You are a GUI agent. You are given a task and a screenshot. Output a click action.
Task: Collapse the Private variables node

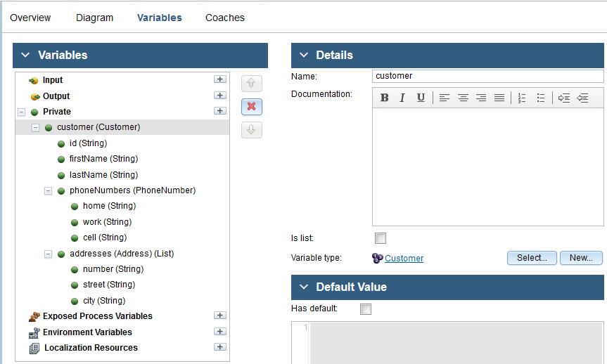[22, 112]
